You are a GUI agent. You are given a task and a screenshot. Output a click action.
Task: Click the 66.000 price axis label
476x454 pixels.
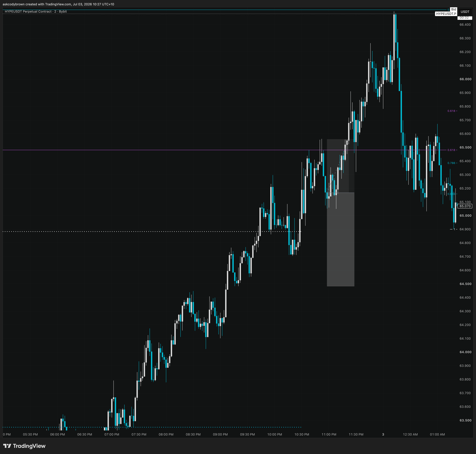click(x=465, y=79)
